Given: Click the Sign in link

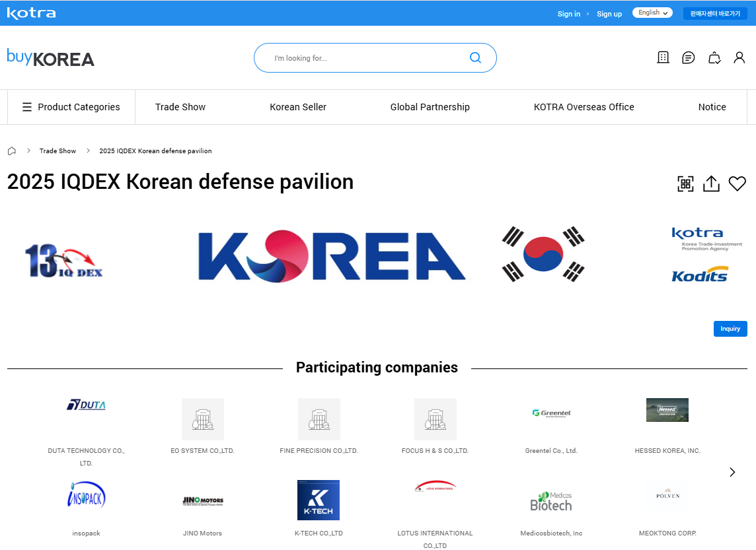Looking at the screenshot, I should pyautogui.click(x=569, y=14).
